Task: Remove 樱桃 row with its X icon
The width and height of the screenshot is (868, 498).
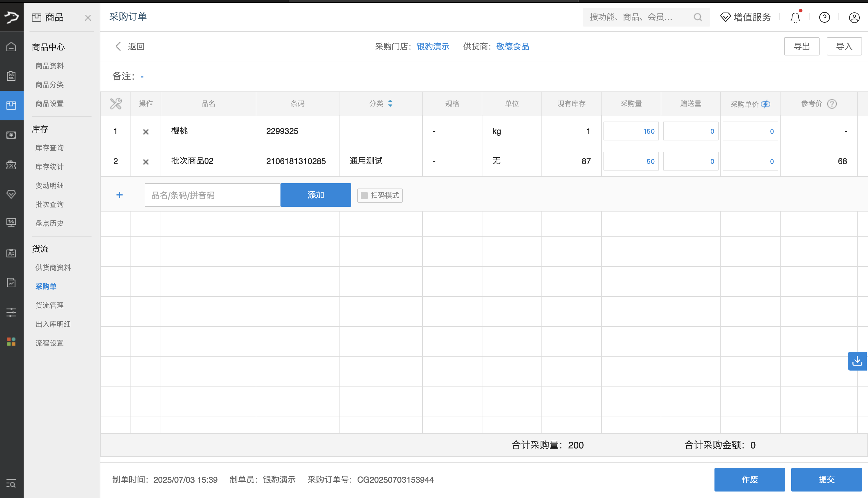Action: (x=146, y=132)
